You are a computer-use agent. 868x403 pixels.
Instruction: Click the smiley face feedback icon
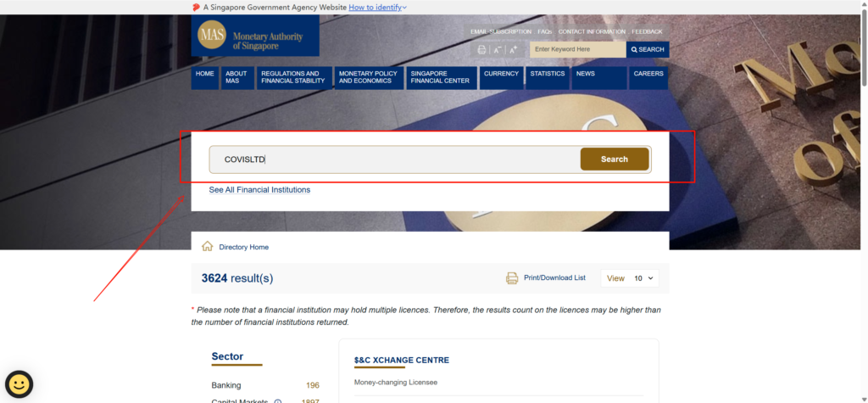[19, 384]
